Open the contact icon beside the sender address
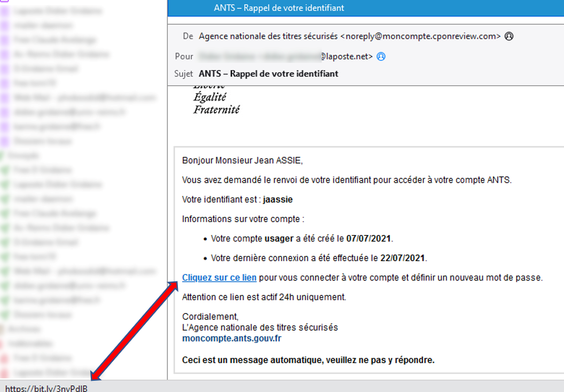 click(508, 36)
